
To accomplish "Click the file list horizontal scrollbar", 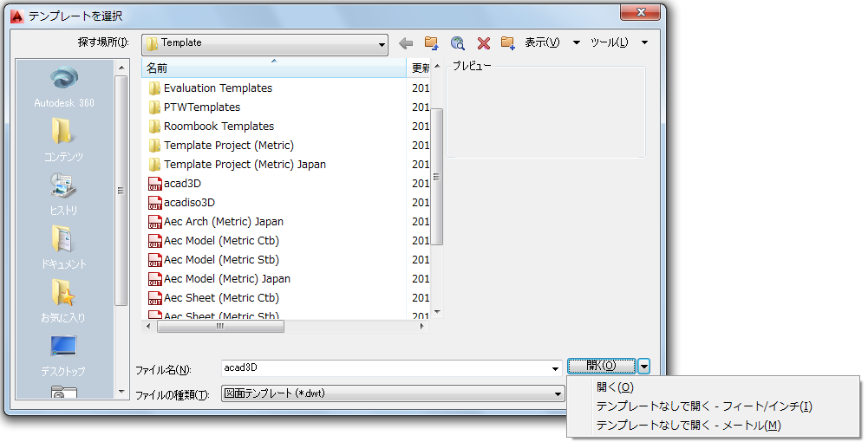I will click(220, 327).
